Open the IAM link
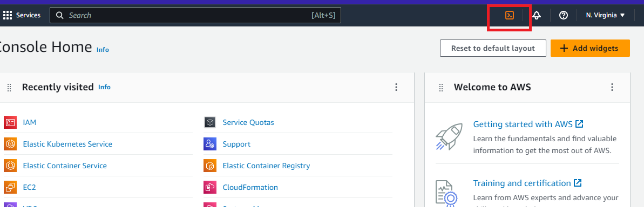Viewport: 644px width, 211px height. click(30, 122)
